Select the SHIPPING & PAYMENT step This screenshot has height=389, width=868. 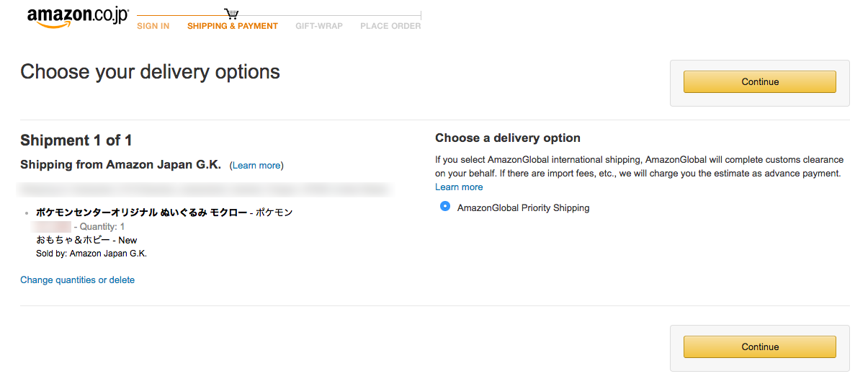233,26
